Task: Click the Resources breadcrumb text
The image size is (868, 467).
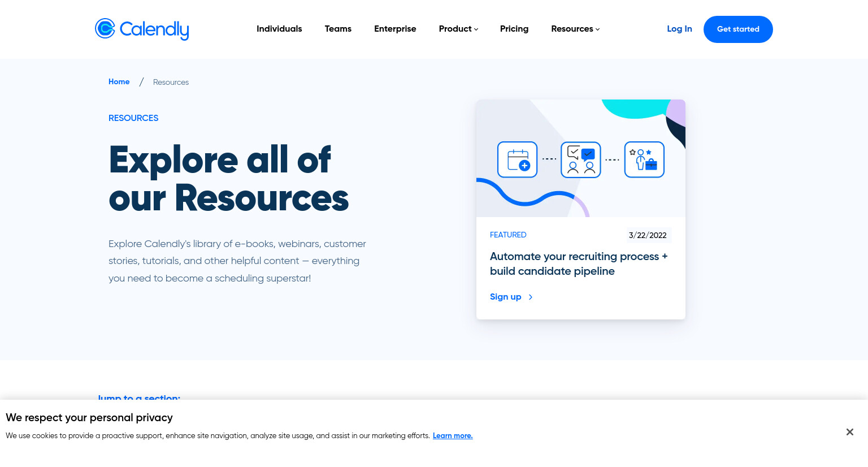Action: tap(171, 83)
